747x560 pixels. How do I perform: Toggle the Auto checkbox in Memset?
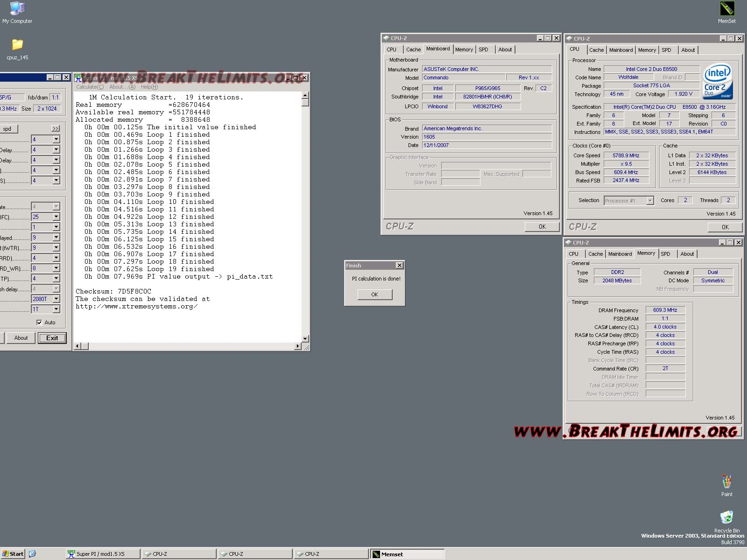point(39,322)
